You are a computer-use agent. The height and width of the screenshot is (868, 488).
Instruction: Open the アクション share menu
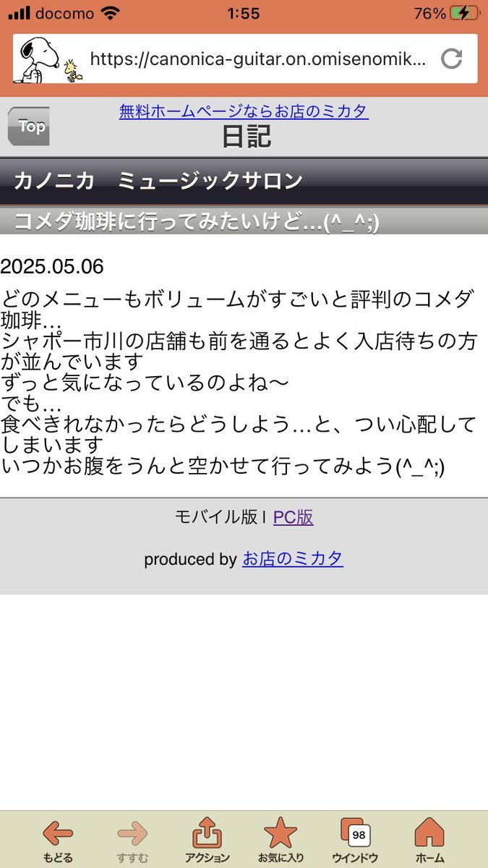click(x=207, y=841)
